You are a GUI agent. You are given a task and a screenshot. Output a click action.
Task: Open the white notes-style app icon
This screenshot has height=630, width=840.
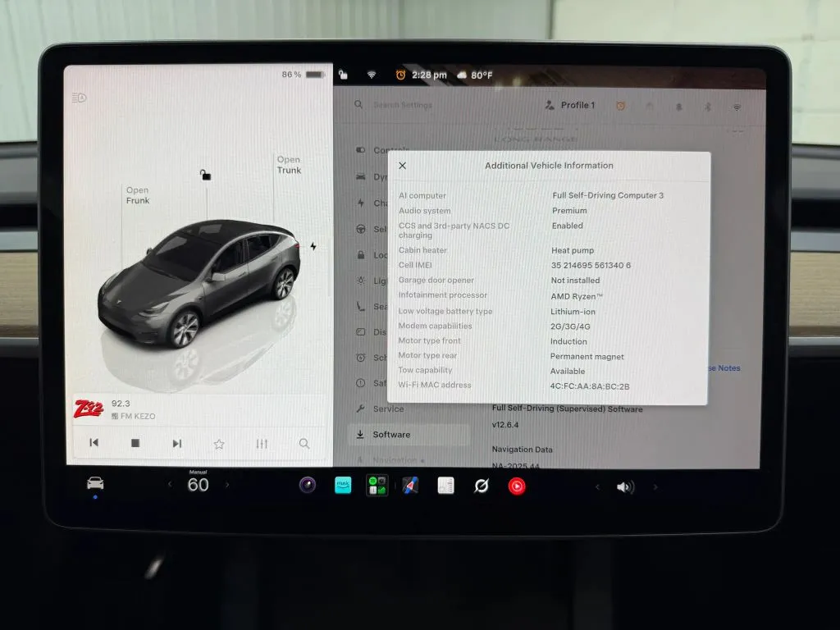445,486
